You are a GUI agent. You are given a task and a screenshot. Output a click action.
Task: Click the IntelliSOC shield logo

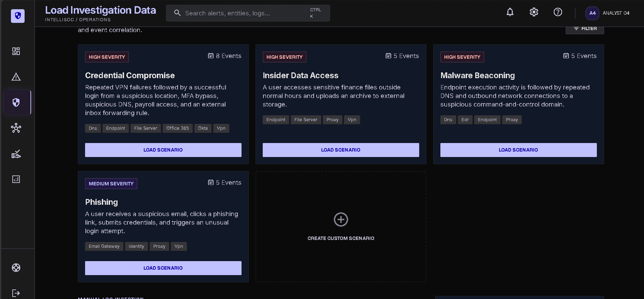pyautogui.click(x=17, y=16)
